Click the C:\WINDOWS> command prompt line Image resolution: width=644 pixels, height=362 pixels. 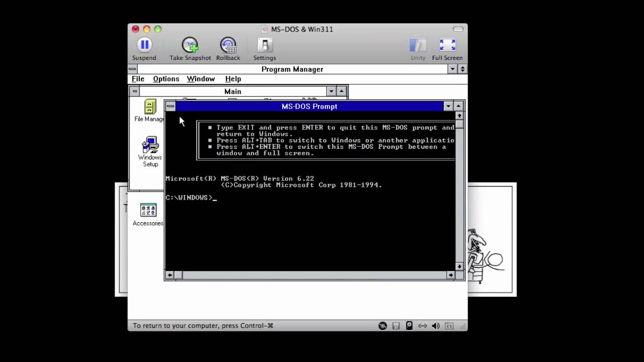click(x=191, y=198)
